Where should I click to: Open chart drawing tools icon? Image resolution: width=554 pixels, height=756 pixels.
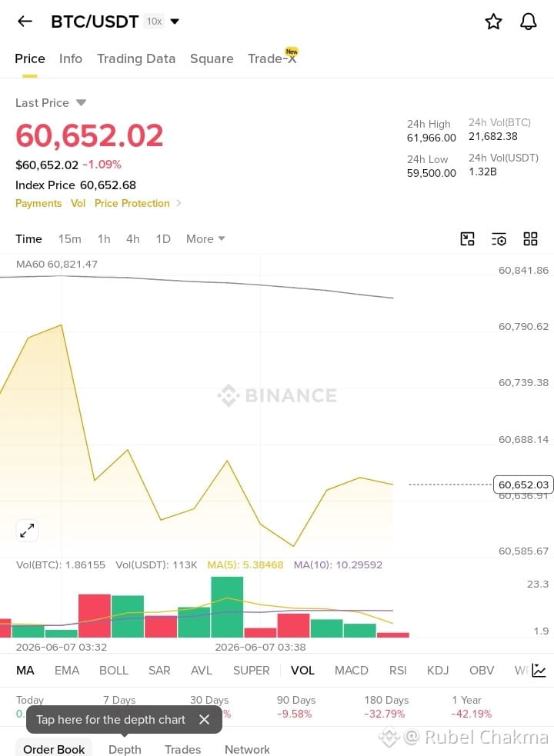tap(467, 238)
